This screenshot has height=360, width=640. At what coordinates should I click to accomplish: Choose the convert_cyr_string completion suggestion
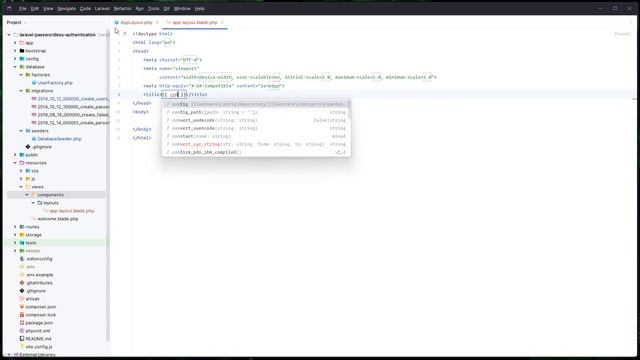(256, 144)
